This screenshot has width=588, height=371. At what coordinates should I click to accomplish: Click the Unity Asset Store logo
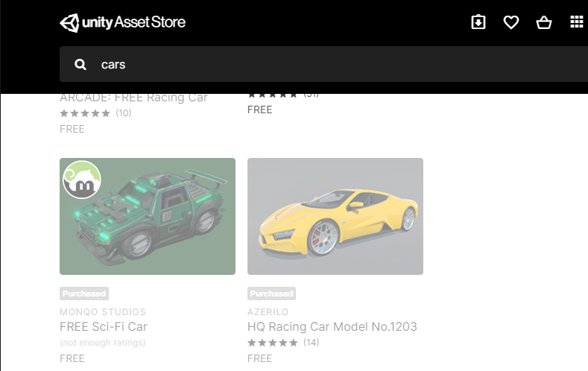[x=122, y=22]
